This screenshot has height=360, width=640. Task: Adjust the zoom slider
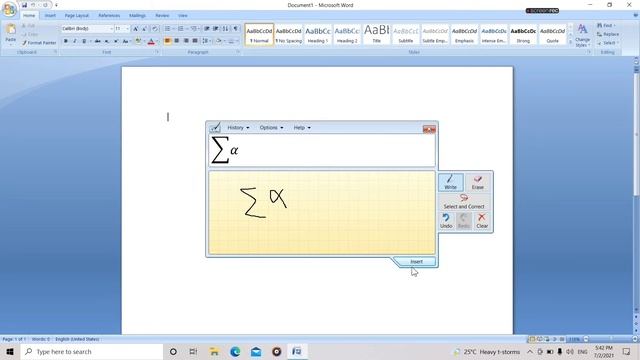click(611, 339)
